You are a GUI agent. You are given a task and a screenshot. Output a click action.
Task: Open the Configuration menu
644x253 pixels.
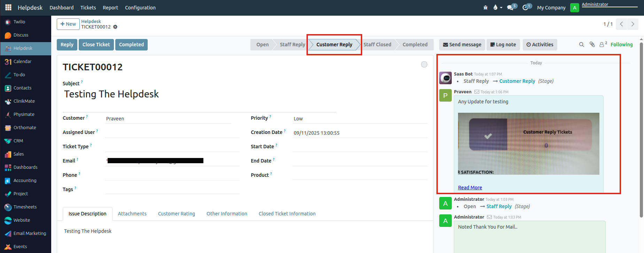click(x=140, y=8)
